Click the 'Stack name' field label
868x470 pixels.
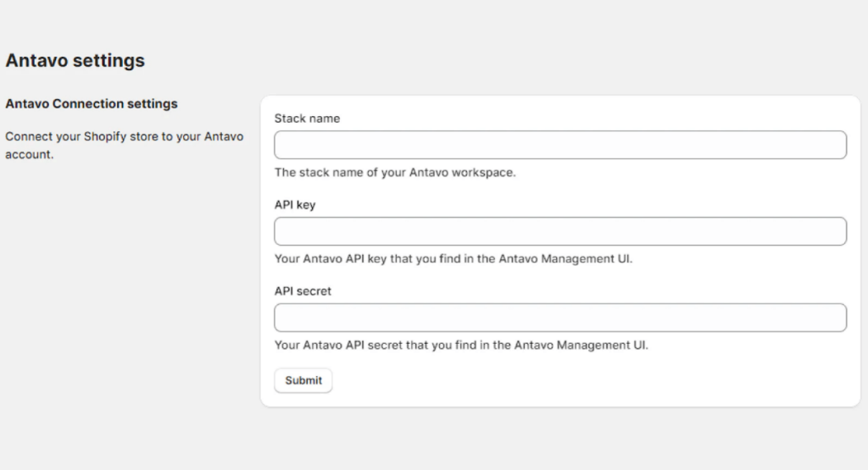tap(307, 119)
